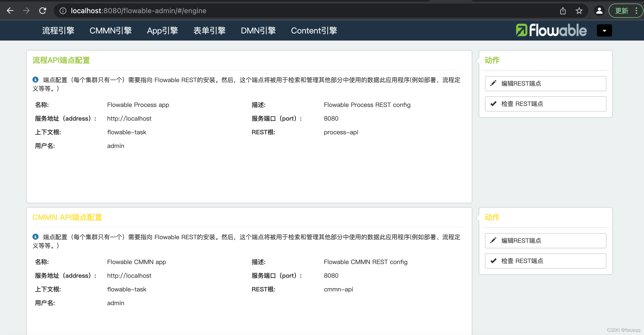Edit the process REST endpoint (编辑REST端点)
The height and width of the screenshot is (335, 644).
tap(545, 83)
